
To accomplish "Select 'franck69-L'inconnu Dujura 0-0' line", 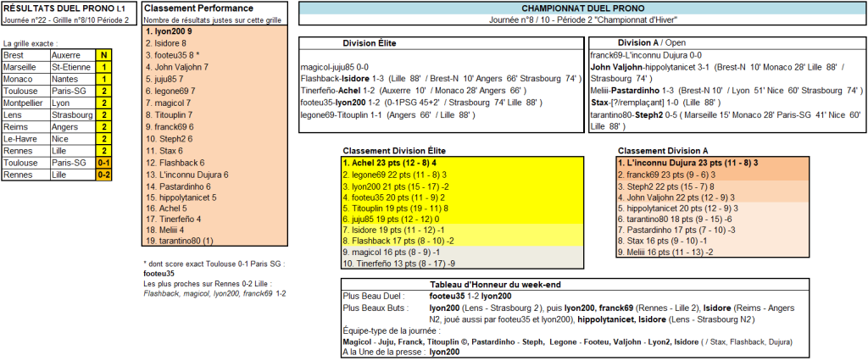I will click(646, 55).
